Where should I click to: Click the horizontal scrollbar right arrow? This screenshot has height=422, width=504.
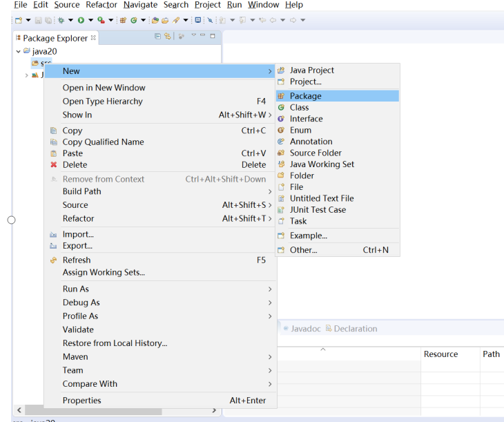[214, 410]
